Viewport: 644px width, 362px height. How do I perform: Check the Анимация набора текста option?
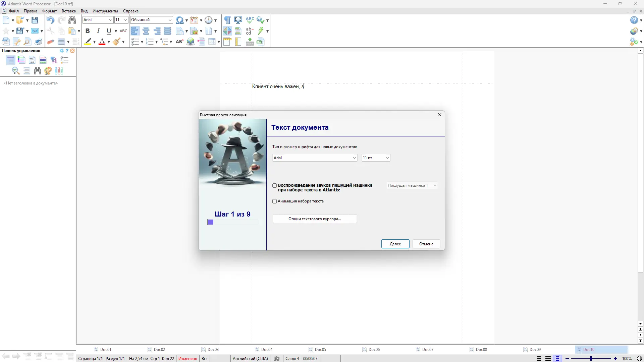pyautogui.click(x=275, y=201)
